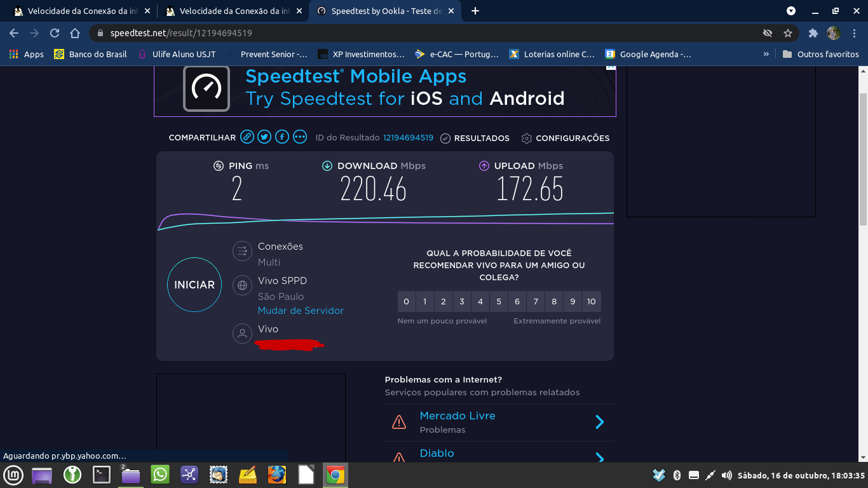Open a new browser tab
868x488 pixels.
click(x=475, y=11)
